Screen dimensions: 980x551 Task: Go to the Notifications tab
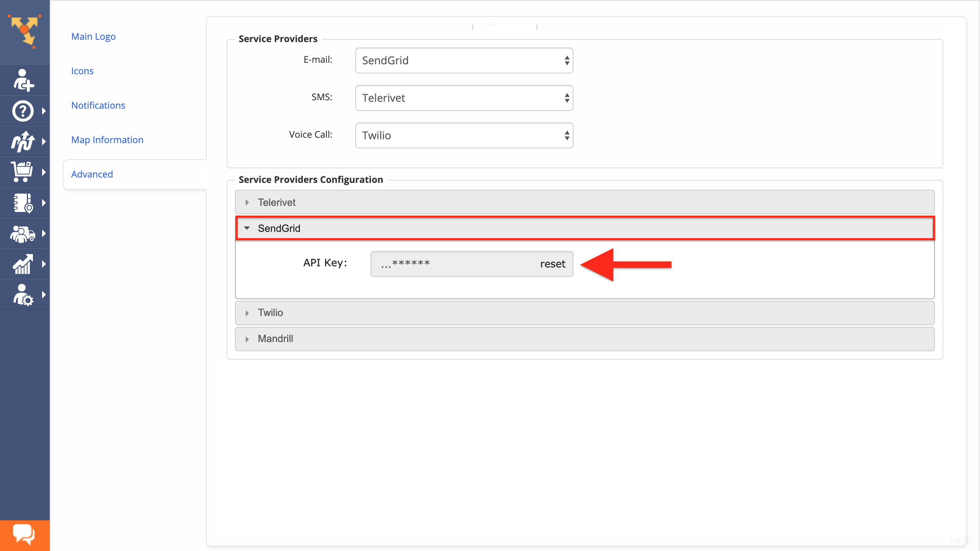(98, 106)
